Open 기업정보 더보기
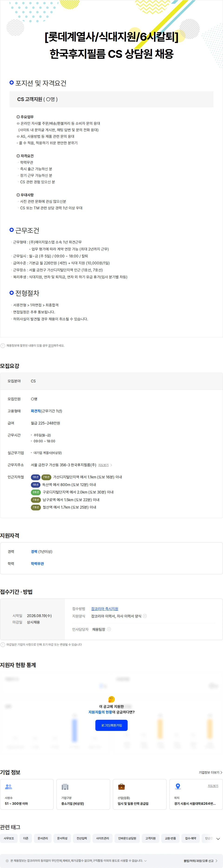Viewport: 223px width, 868px height. click(x=210, y=772)
